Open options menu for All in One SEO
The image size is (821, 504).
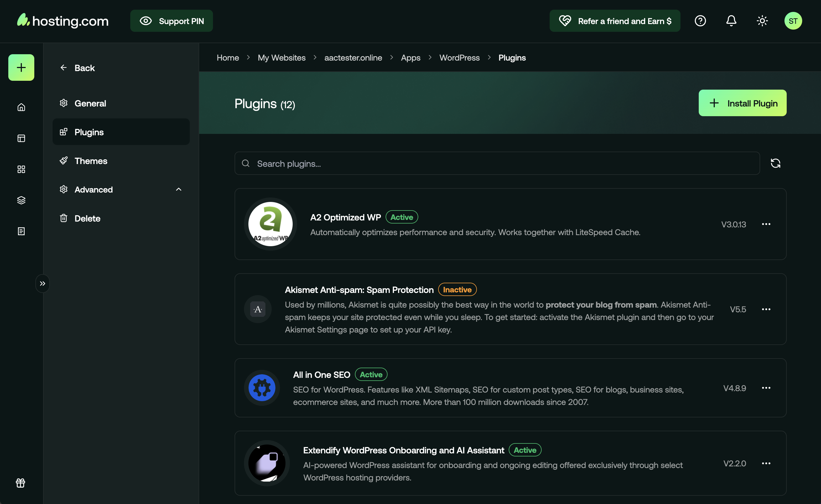point(766,388)
